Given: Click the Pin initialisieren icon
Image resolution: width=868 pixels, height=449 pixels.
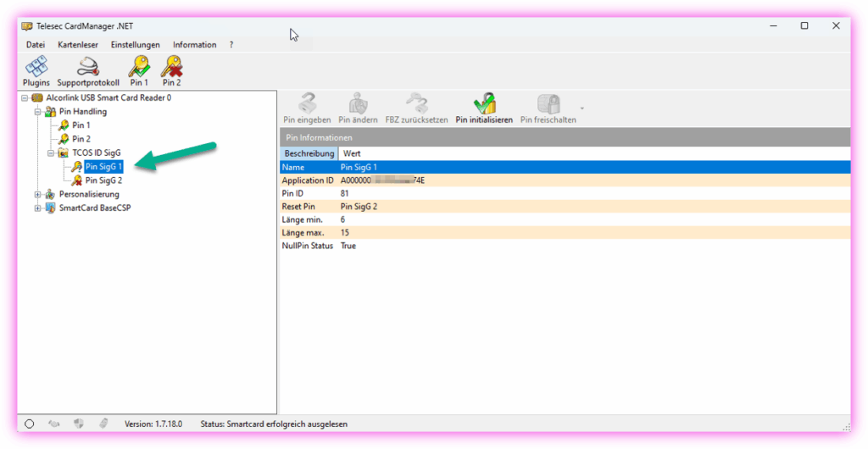Looking at the screenshot, I should (484, 104).
